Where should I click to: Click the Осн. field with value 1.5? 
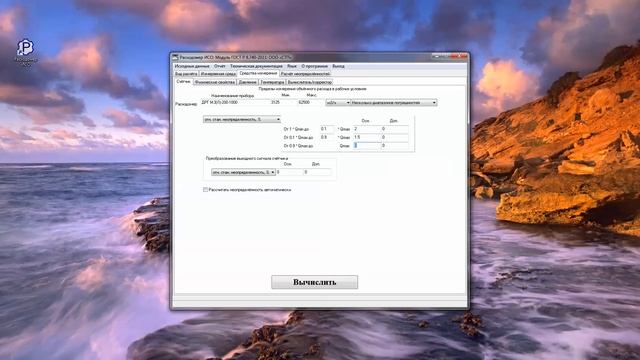367,138
